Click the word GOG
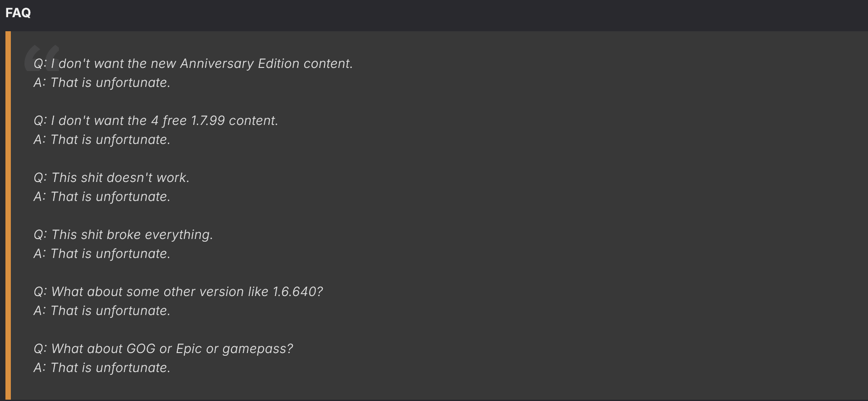This screenshot has width=868, height=401. click(x=141, y=349)
